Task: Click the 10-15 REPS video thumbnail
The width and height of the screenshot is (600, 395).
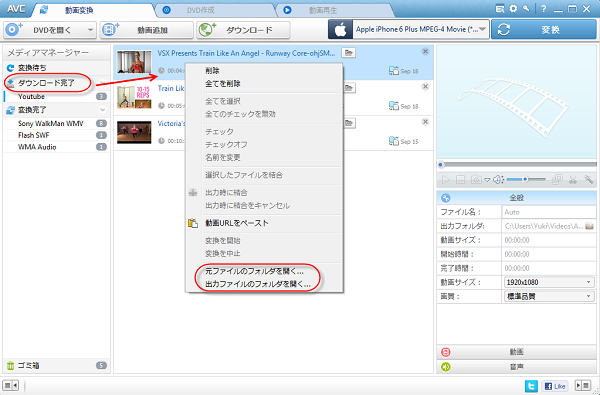Action: pyautogui.click(x=134, y=97)
